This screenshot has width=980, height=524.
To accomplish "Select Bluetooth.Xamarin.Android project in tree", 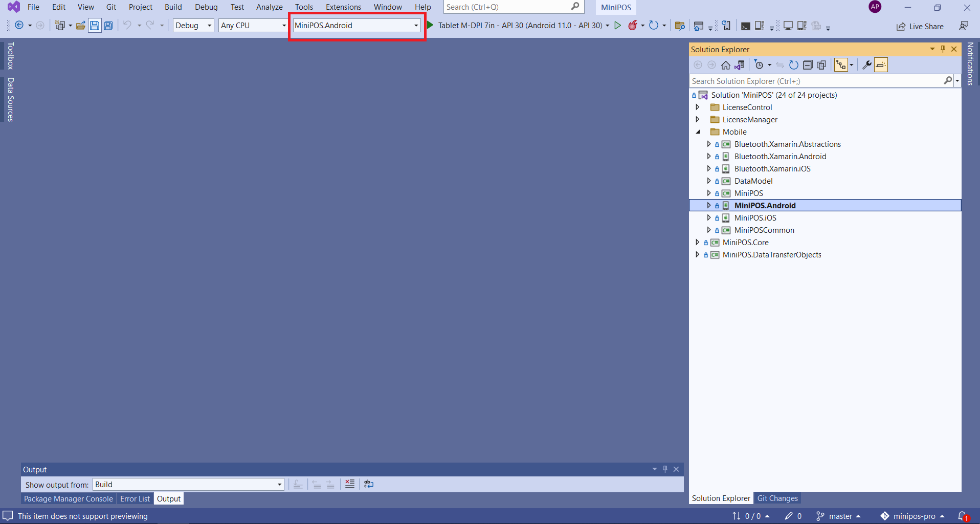I will point(780,156).
